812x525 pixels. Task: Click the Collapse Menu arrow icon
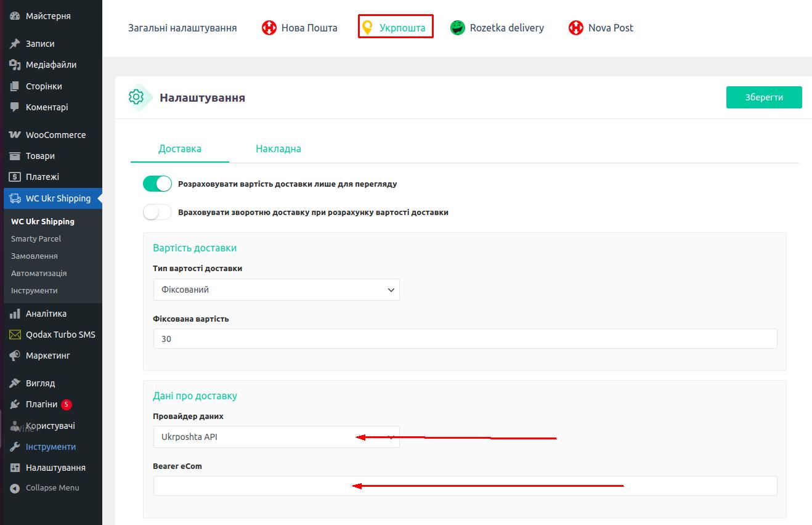click(15, 488)
